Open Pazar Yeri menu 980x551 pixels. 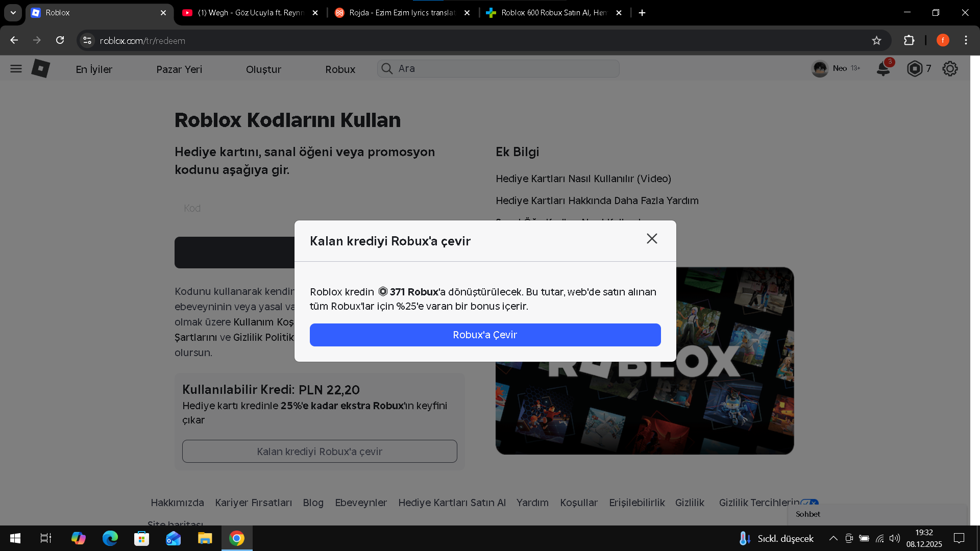coord(179,69)
